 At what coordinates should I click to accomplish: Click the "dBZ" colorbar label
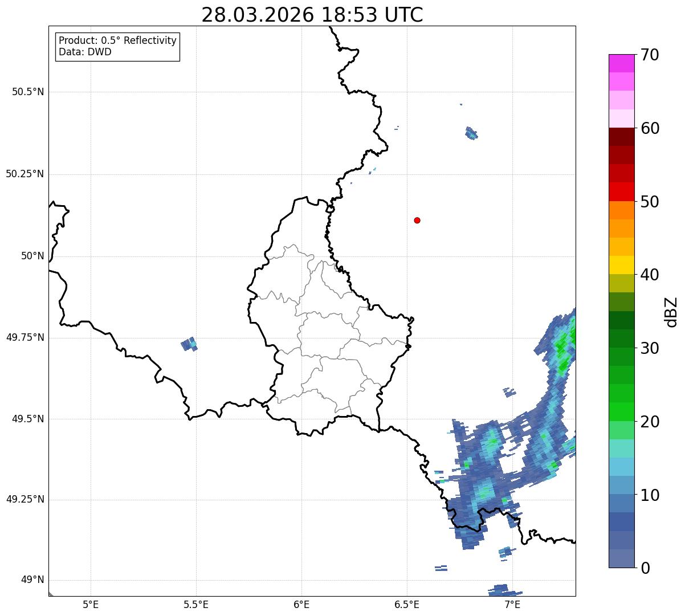(671, 312)
